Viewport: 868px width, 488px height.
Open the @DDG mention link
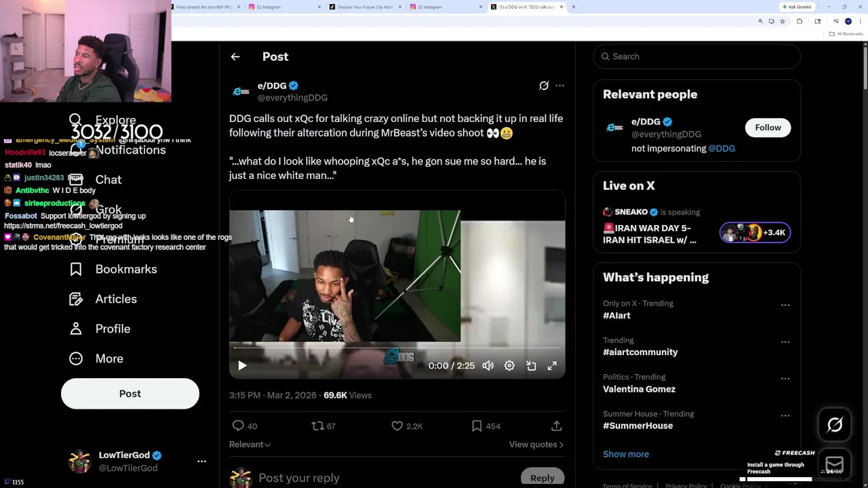tap(722, 148)
